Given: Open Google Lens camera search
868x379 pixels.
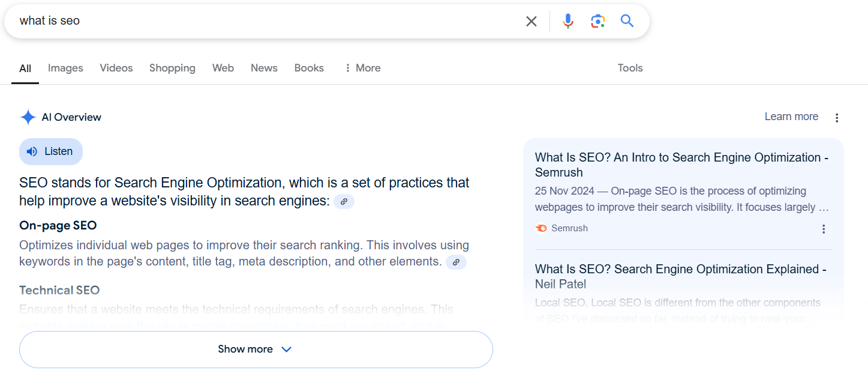Looking at the screenshot, I should (x=597, y=20).
